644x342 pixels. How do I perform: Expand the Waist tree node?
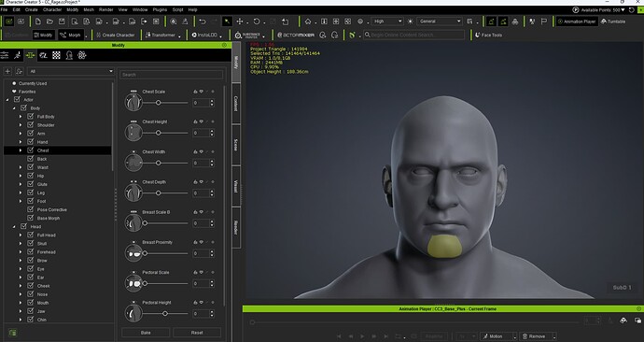click(x=21, y=167)
